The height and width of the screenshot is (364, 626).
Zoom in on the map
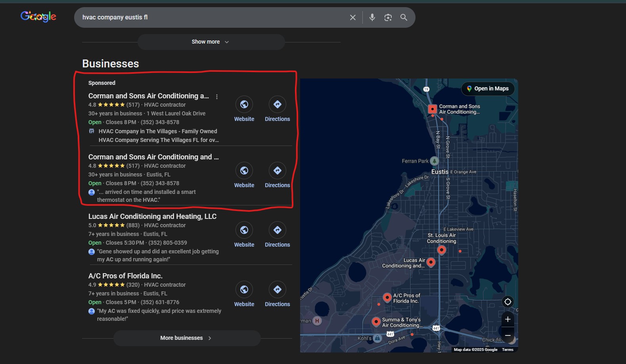coord(507,319)
